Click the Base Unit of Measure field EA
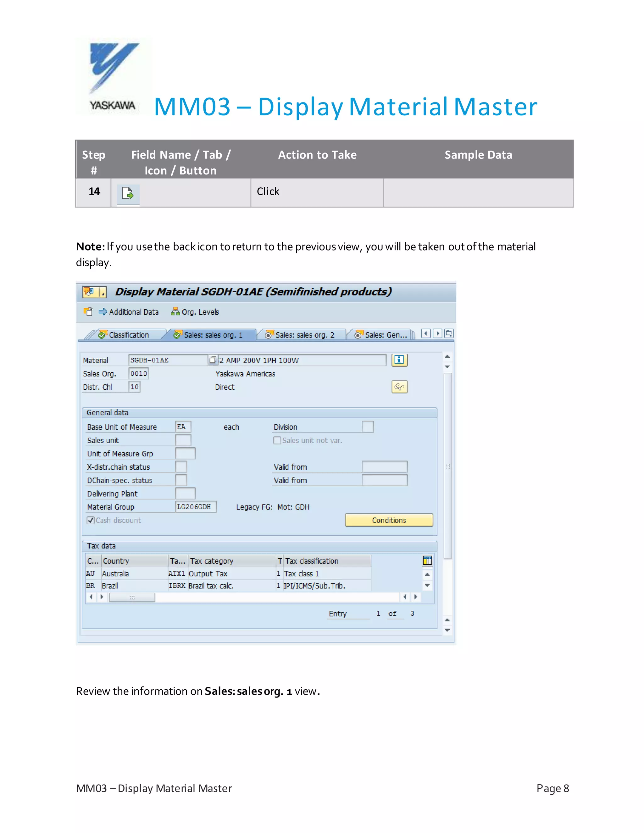This screenshot has width=644, height=833. pos(183,427)
